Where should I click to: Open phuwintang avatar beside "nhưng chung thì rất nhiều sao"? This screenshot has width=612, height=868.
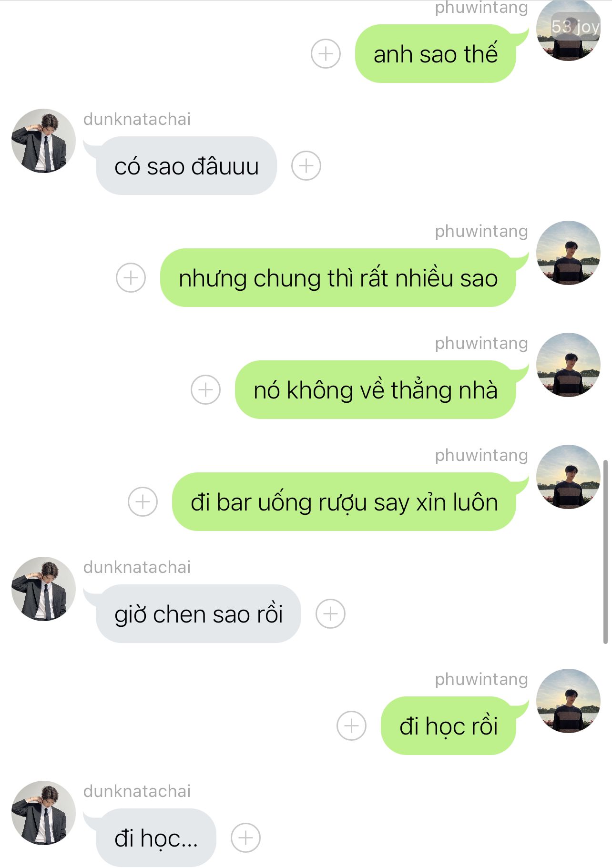[x=568, y=253]
